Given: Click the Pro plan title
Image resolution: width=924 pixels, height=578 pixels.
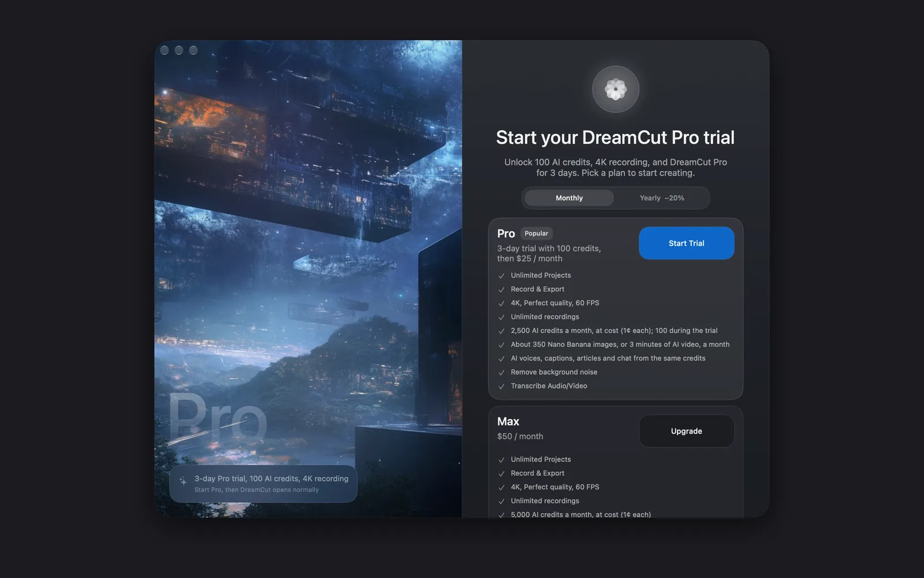Looking at the screenshot, I should pos(506,234).
